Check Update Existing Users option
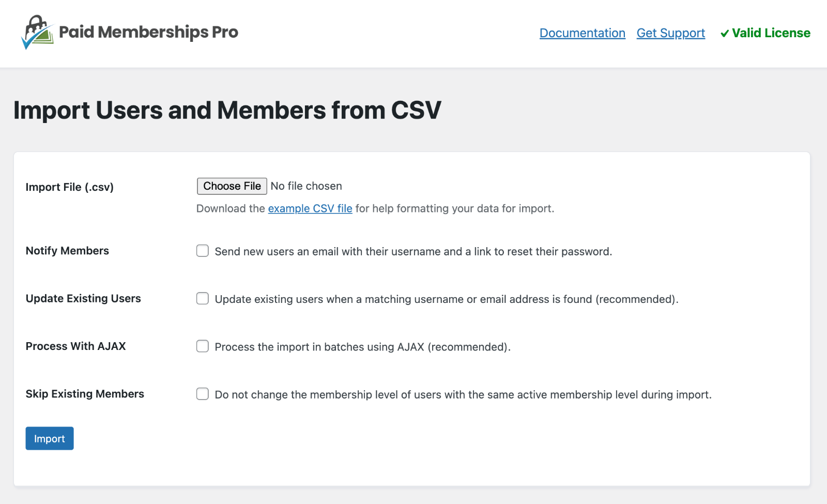827x504 pixels. click(x=202, y=298)
